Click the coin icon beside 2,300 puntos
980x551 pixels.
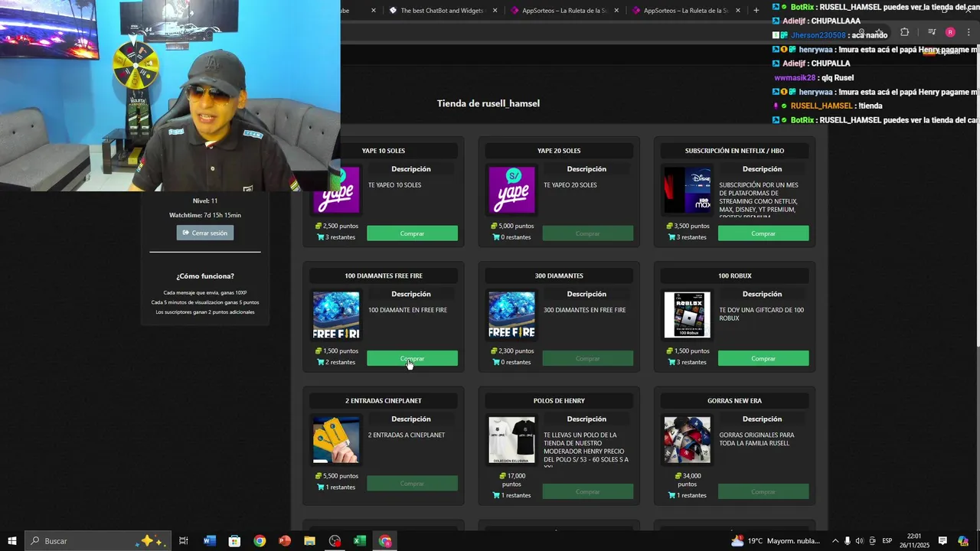494,350
